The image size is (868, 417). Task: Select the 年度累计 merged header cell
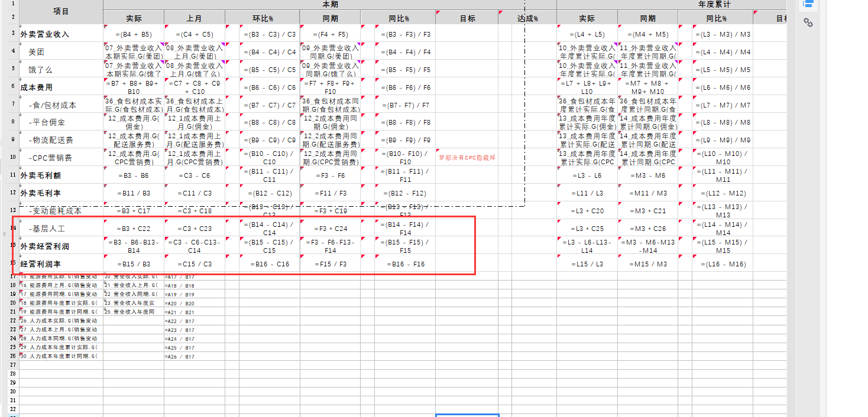tap(714, 4)
